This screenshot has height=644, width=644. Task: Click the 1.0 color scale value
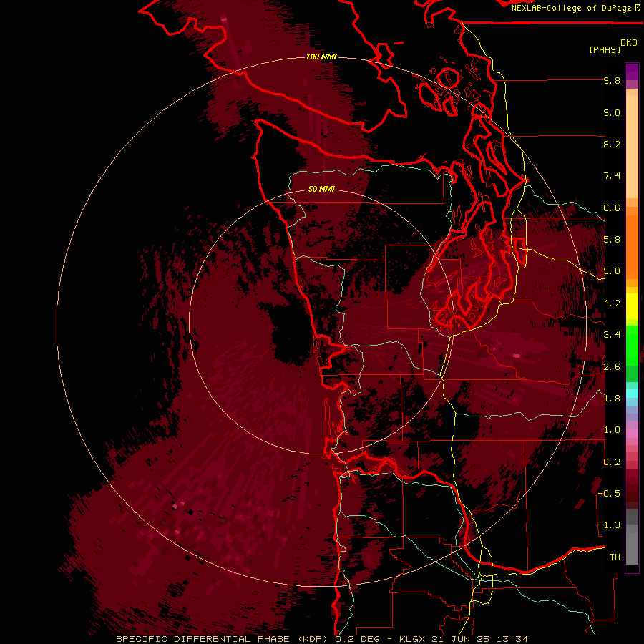612,430
